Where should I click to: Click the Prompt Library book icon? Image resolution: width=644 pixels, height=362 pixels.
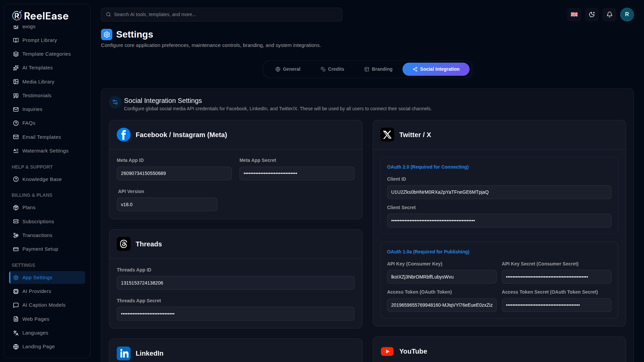pos(16,40)
